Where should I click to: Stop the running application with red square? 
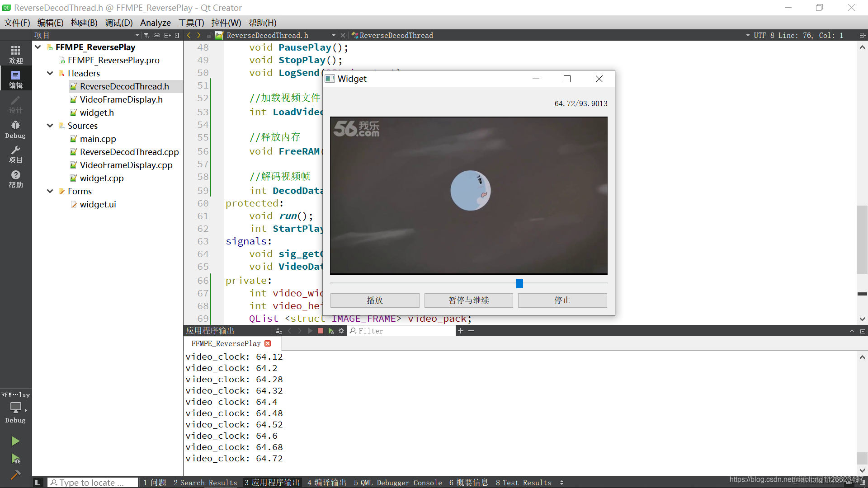point(321,331)
